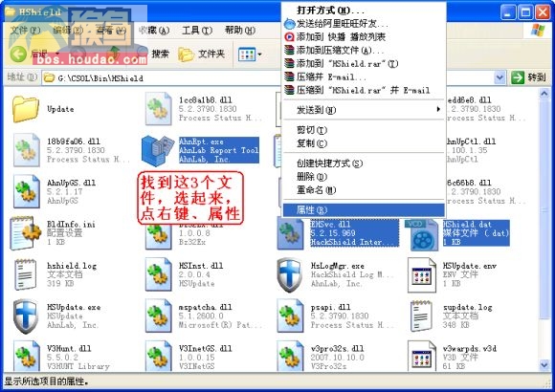Click the psapi.dll file name

point(330,307)
